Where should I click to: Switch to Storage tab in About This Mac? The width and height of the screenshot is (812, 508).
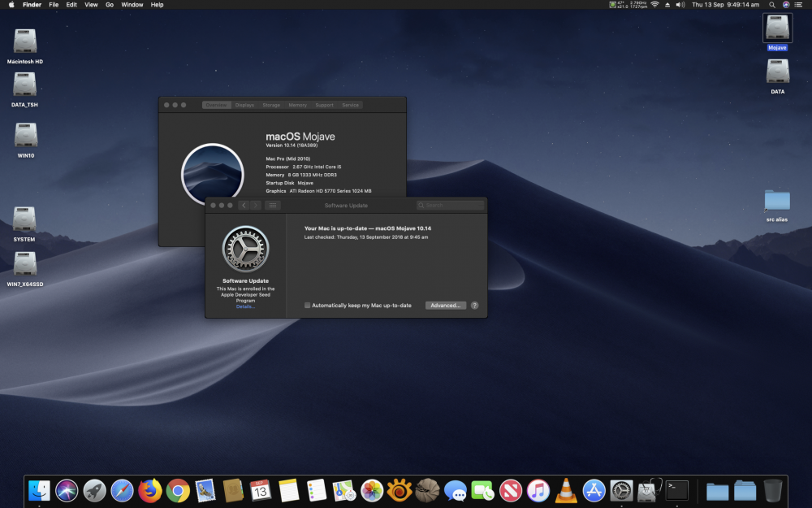271,105
